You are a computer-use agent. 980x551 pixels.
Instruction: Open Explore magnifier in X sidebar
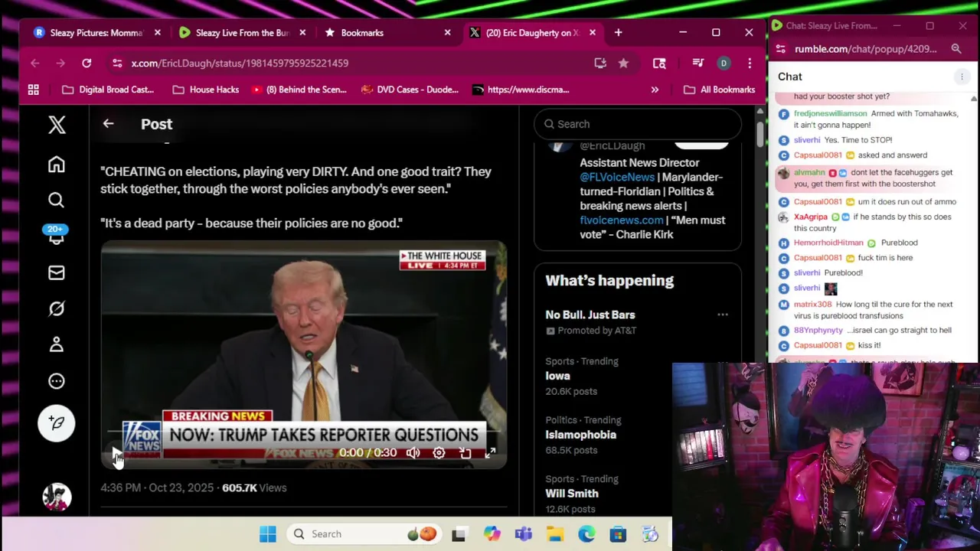56,200
